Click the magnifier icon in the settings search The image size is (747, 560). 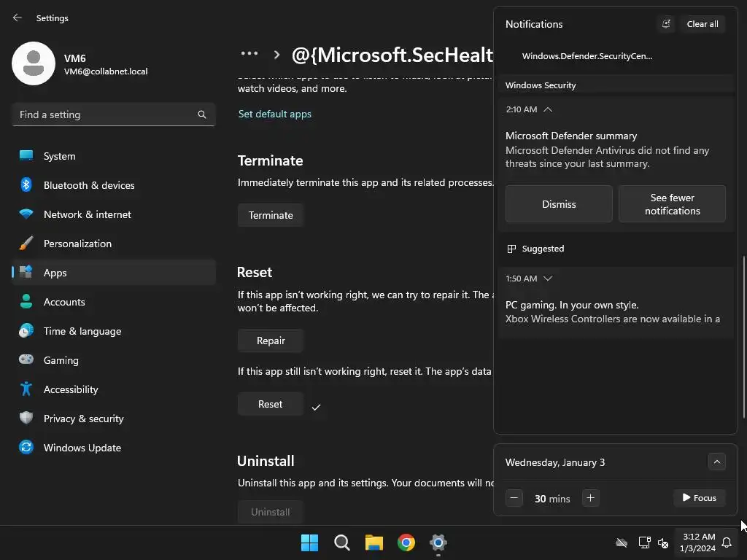click(x=201, y=114)
